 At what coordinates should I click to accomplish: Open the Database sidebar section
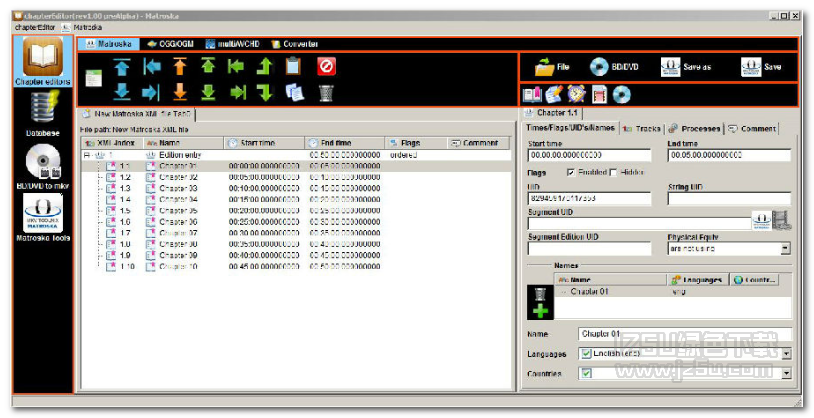pyautogui.click(x=43, y=113)
